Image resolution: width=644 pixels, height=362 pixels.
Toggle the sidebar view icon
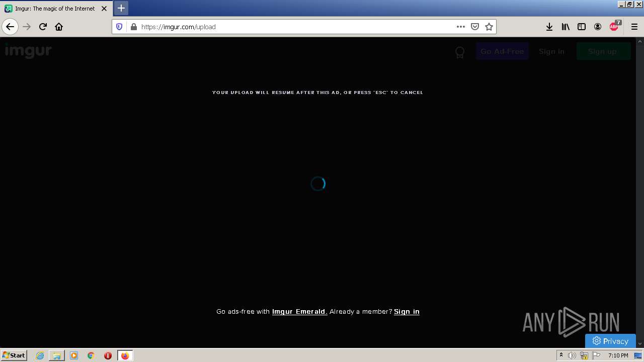(x=582, y=27)
